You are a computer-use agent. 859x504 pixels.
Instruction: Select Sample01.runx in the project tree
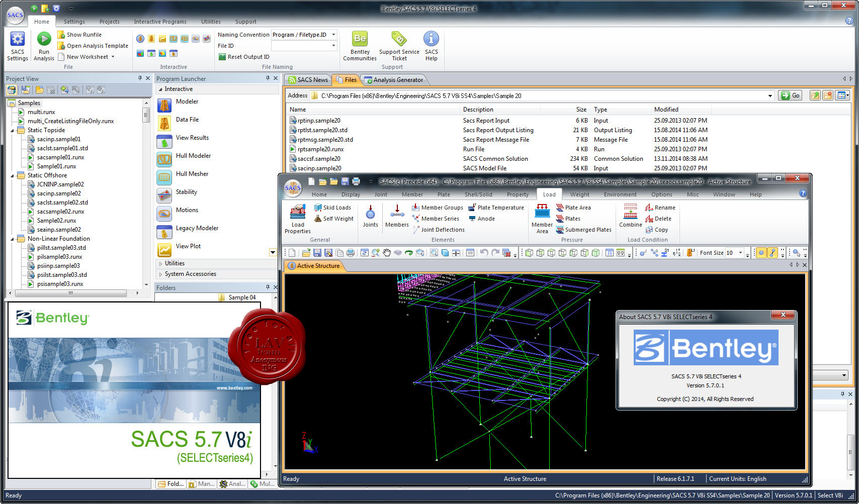click(x=56, y=166)
